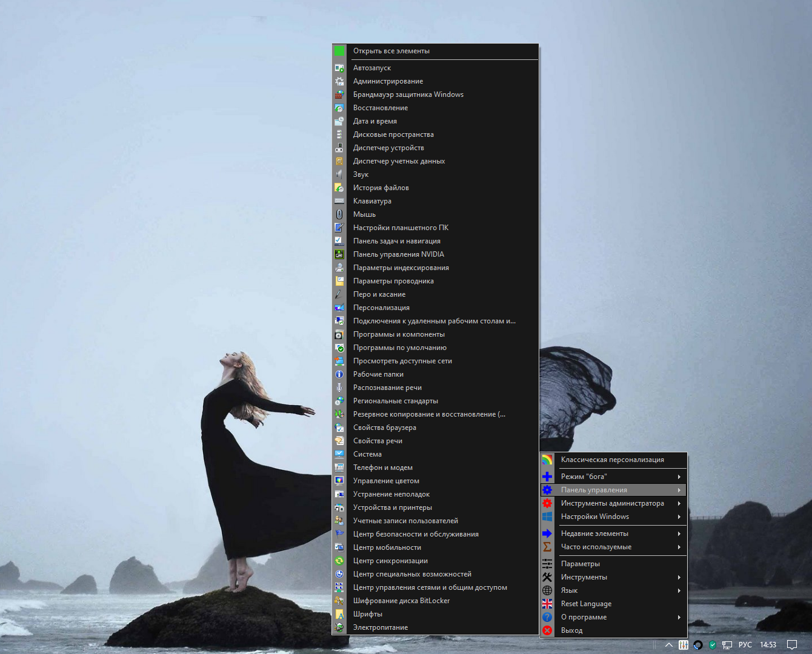The width and height of the screenshot is (812, 654).
Task: Click the sigma icon for Часто используемые
Action: 547,547
